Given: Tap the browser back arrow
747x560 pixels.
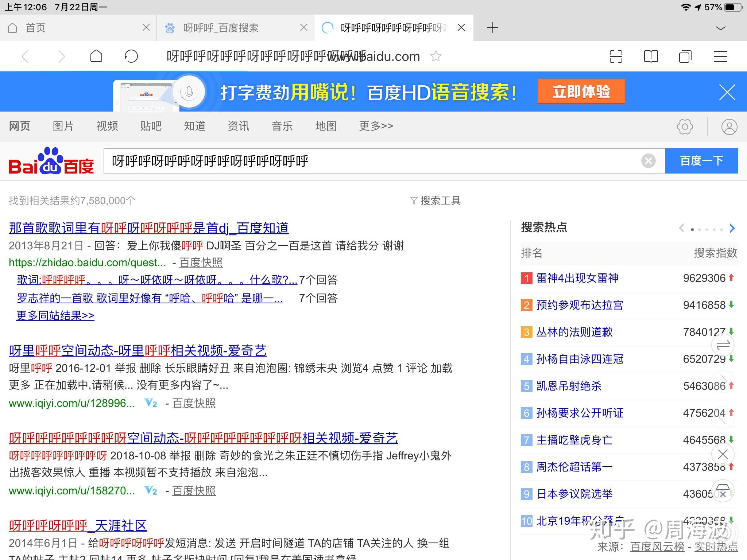Looking at the screenshot, I should coord(25,57).
